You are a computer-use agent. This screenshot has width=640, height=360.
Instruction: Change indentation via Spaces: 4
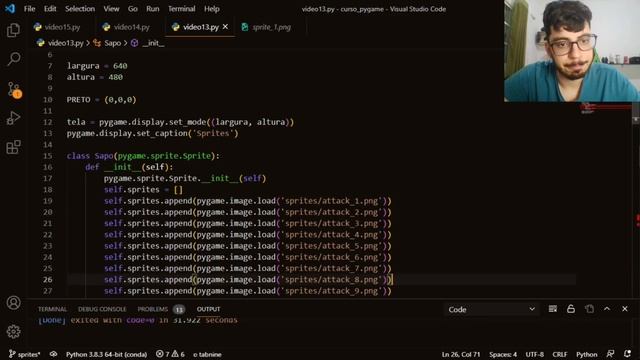503,354
